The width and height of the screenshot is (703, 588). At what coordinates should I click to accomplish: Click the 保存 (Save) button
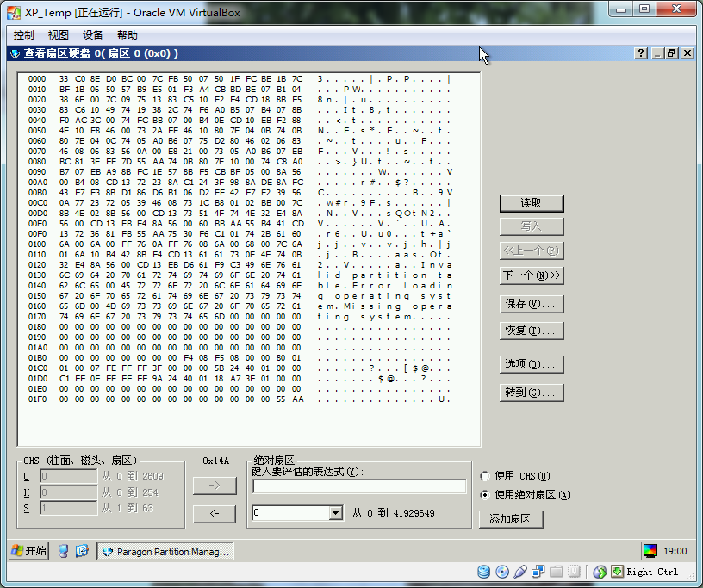[532, 304]
